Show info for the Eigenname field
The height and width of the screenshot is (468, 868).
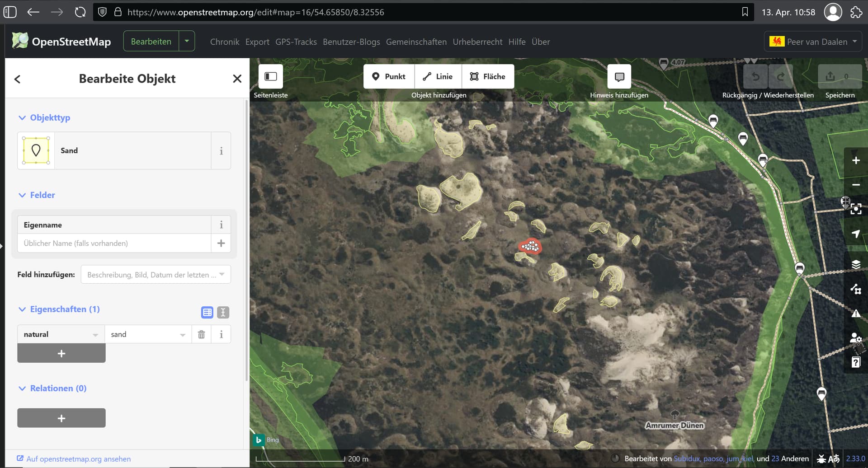[x=221, y=225]
